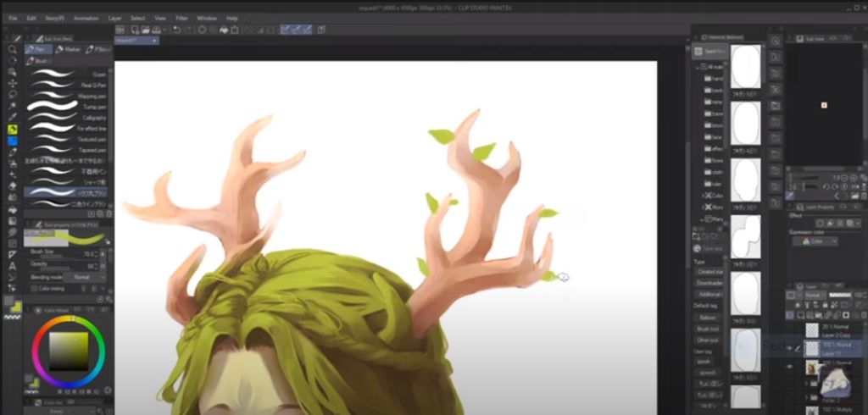Open the Animation menu

86,19
